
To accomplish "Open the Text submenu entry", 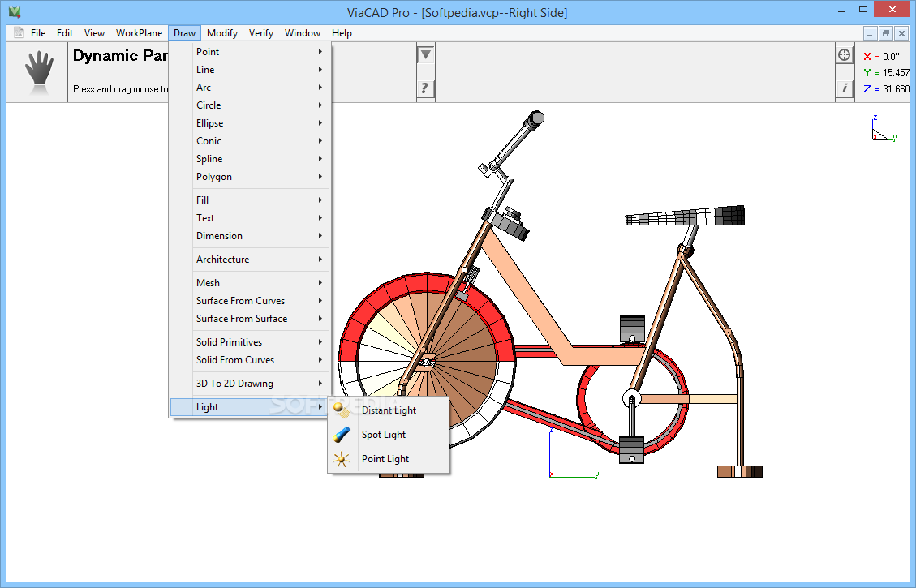I will [251, 218].
